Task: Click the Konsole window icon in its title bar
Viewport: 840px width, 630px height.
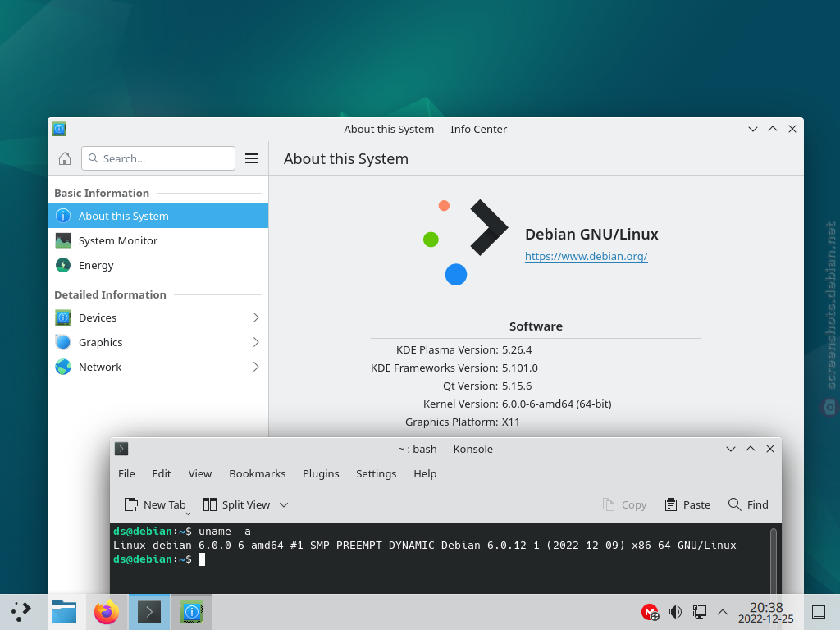Action: [x=121, y=449]
